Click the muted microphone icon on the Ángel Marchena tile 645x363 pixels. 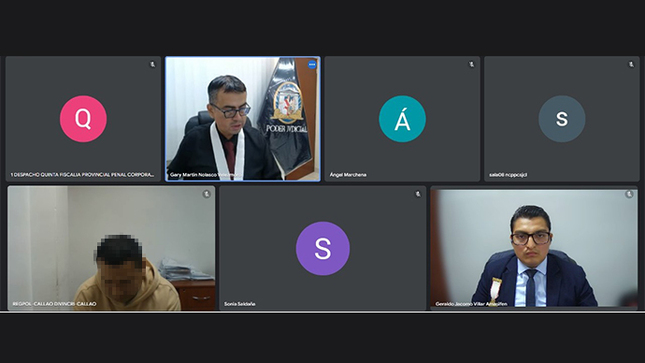(x=471, y=65)
